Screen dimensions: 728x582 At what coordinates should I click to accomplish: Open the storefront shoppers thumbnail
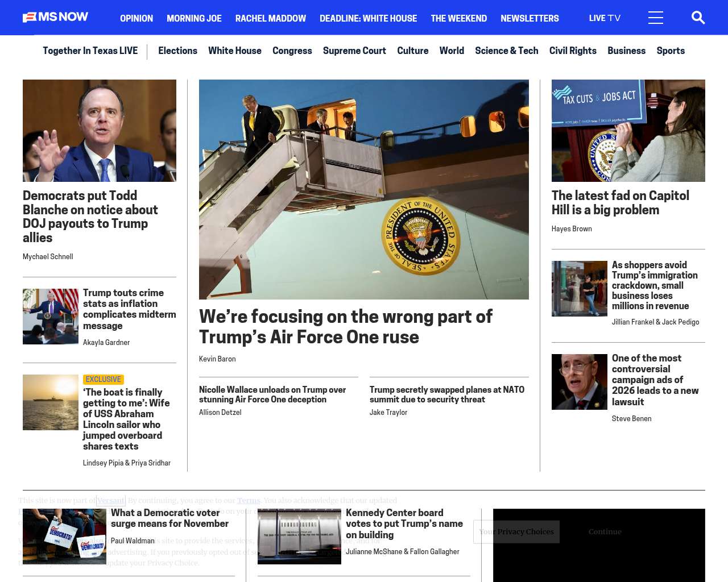(580, 289)
